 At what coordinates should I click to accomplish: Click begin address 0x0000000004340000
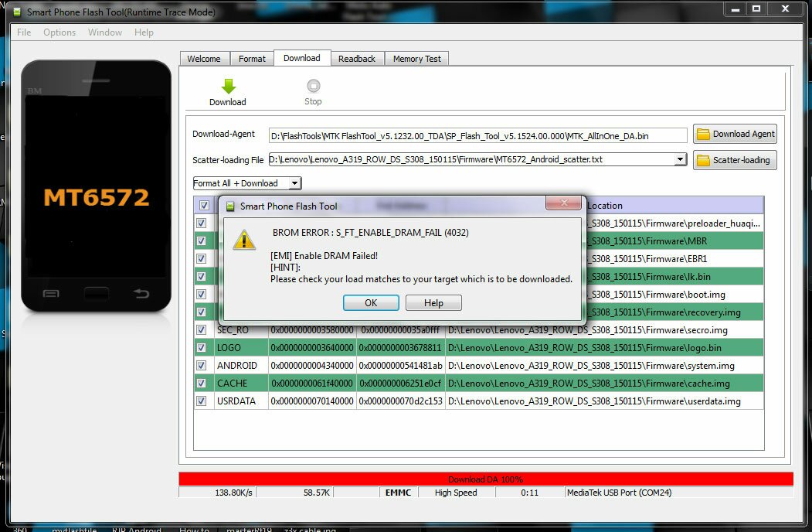click(312, 366)
